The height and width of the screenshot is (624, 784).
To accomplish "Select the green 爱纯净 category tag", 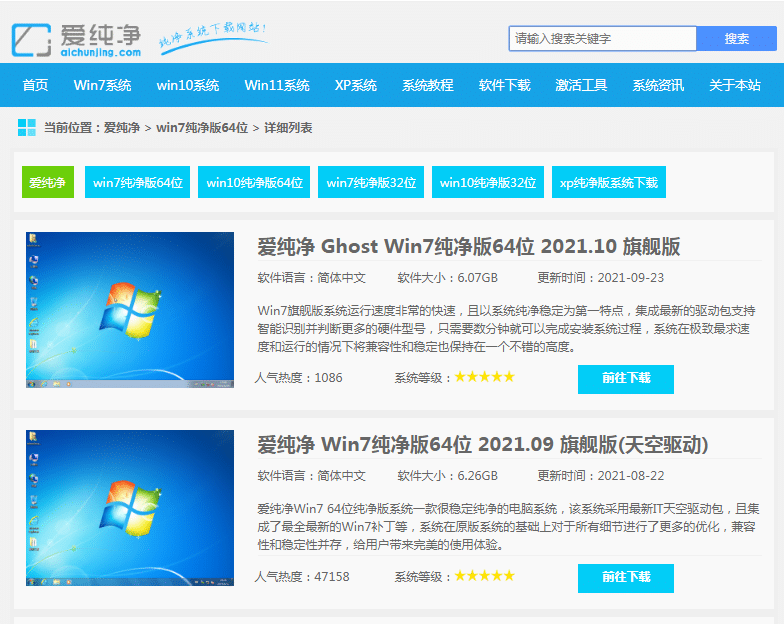I will pos(48,182).
